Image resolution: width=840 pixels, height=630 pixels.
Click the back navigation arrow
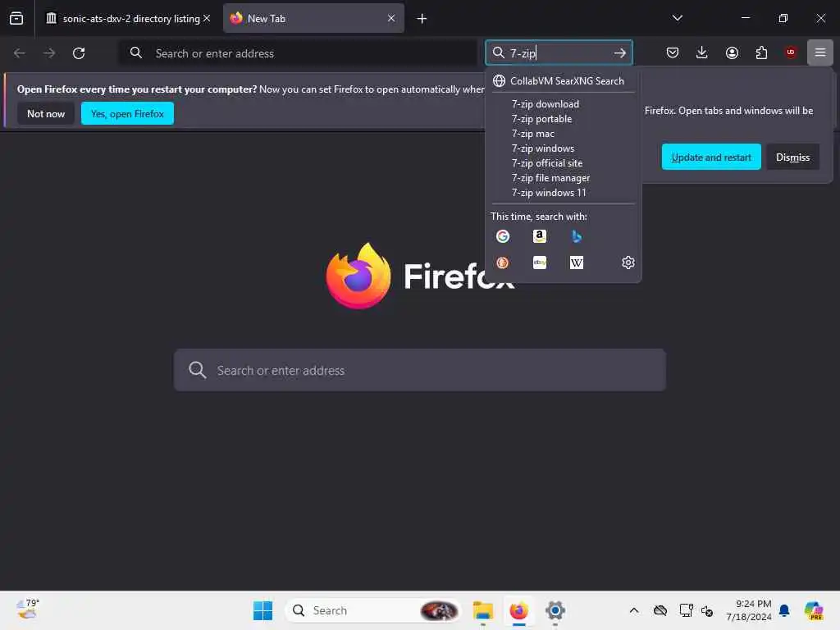point(20,53)
